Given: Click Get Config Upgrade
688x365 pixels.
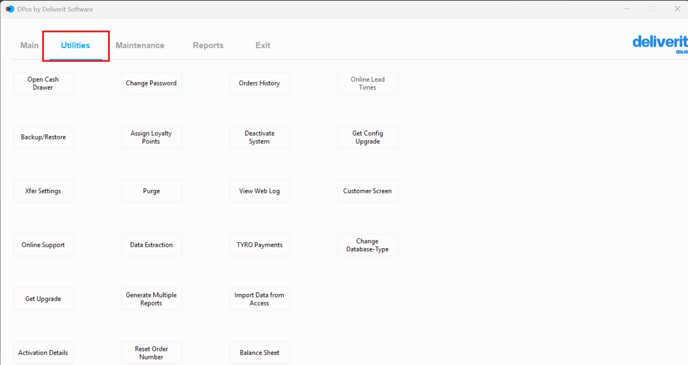Looking at the screenshot, I should coord(368,137).
